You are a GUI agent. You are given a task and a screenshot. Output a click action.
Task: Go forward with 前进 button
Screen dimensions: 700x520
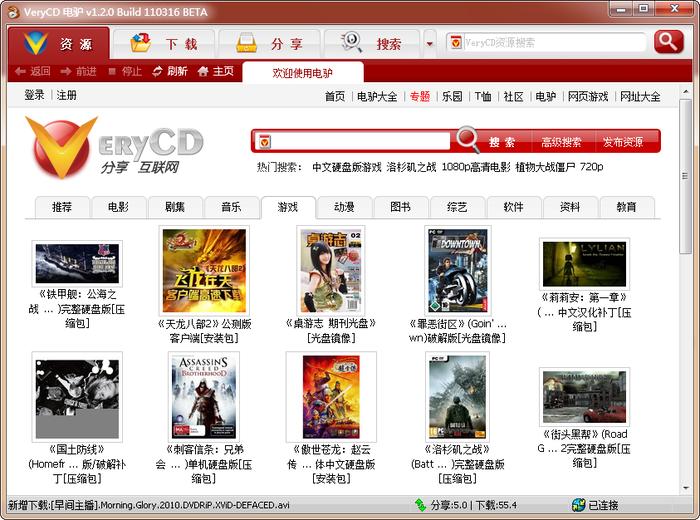click(x=78, y=71)
